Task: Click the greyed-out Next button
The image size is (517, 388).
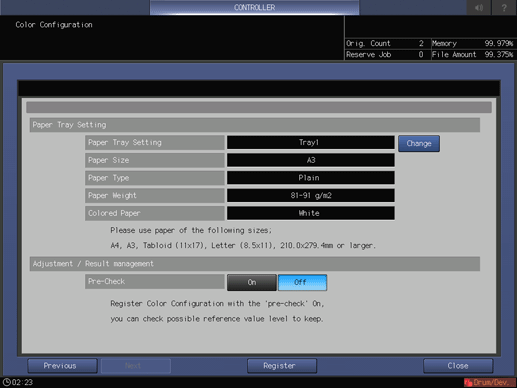Action: [x=136, y=366]
